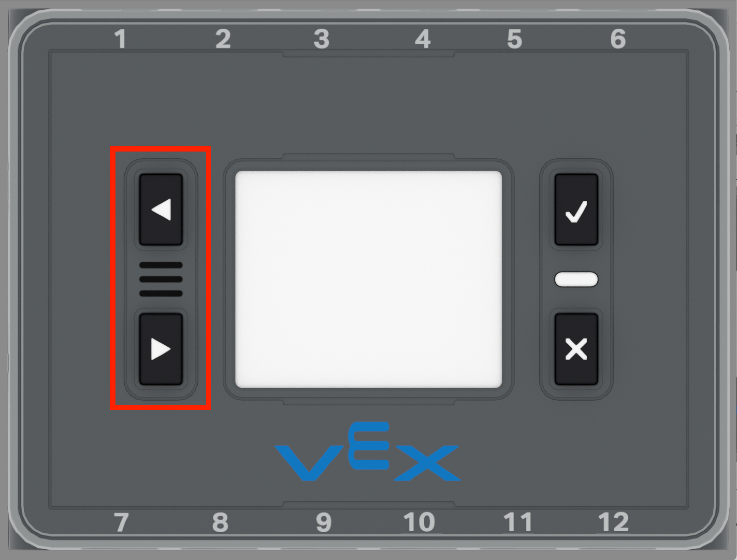Select port number 5
Image resolution: width=737 pixels, height=560 pixels.
(x=515, y=39)
